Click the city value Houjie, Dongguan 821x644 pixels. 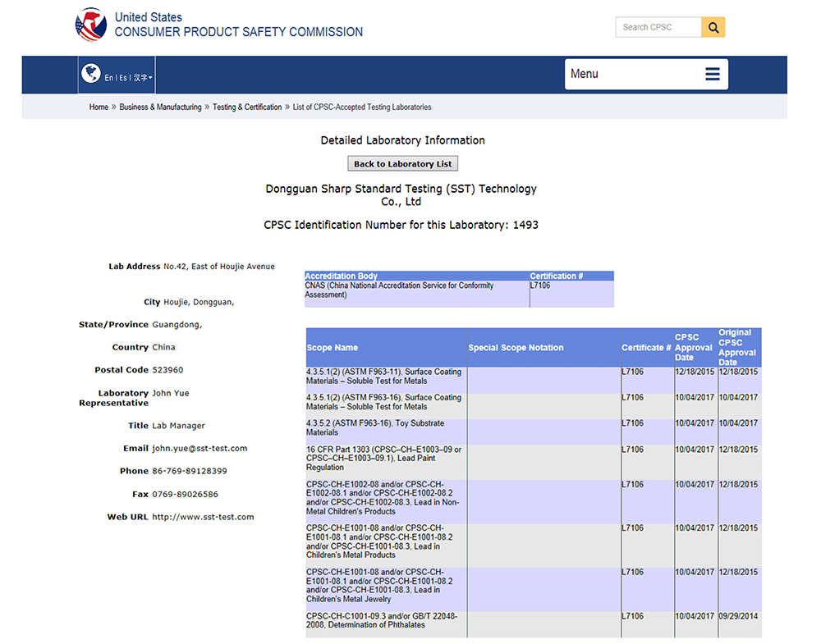(x=199, y=302)
